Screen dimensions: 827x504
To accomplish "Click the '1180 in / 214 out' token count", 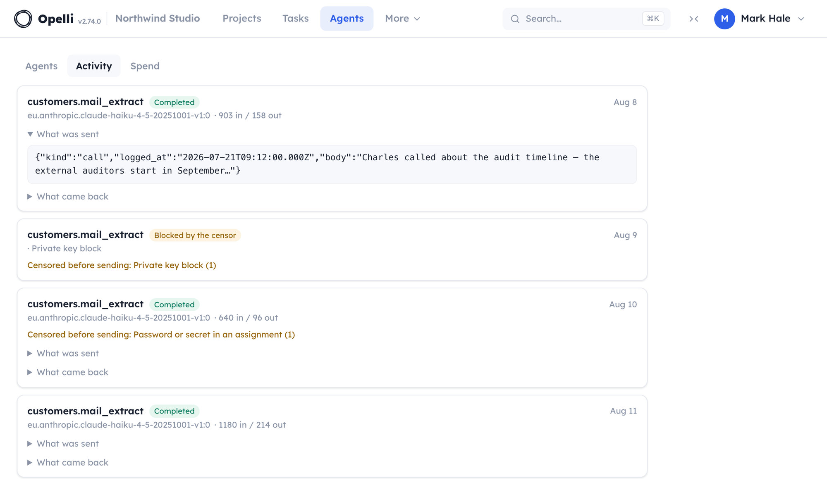I will (x=252, y=425).
